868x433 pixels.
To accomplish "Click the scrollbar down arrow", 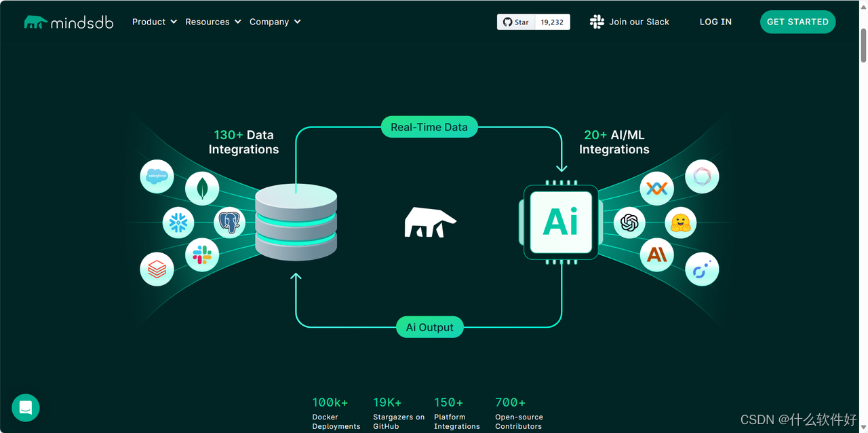I will click(x=863, y=428).
